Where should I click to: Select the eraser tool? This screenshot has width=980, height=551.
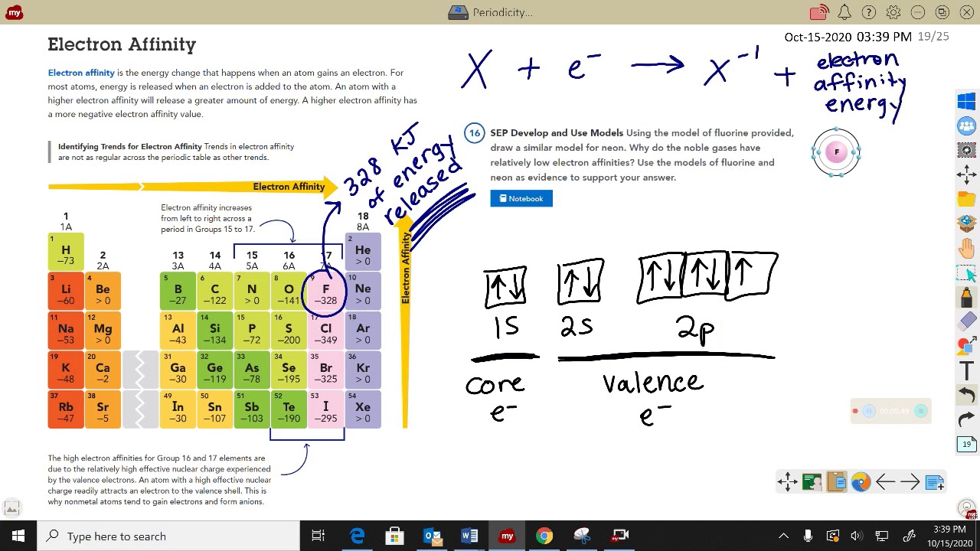966,322
